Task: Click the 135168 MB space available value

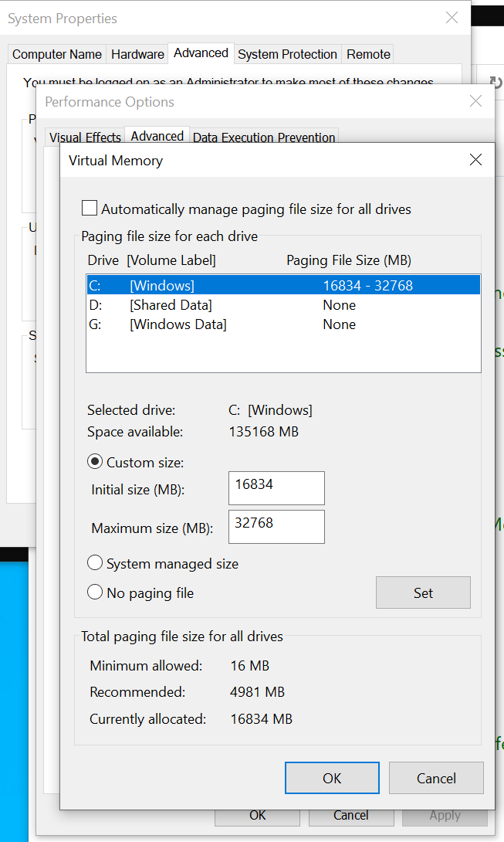Action: tap(263, 431)
